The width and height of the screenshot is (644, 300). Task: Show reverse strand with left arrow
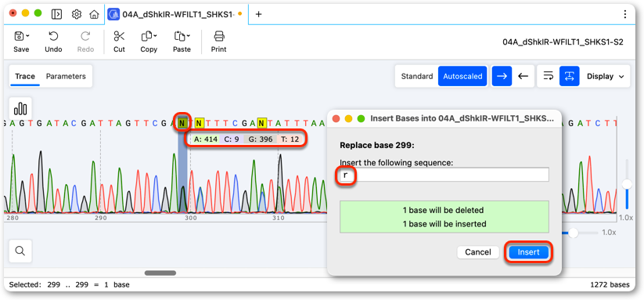pos(523,77)
